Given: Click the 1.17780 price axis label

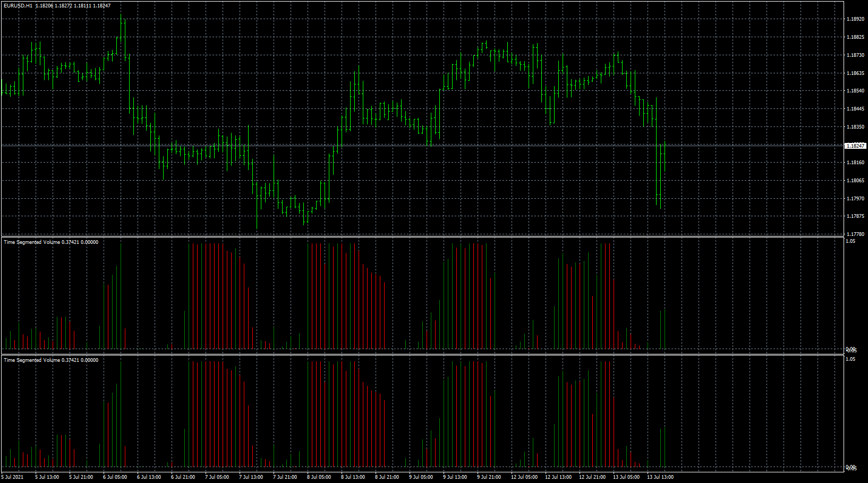Looking at the screenshot, I should (x=855, y=234).
